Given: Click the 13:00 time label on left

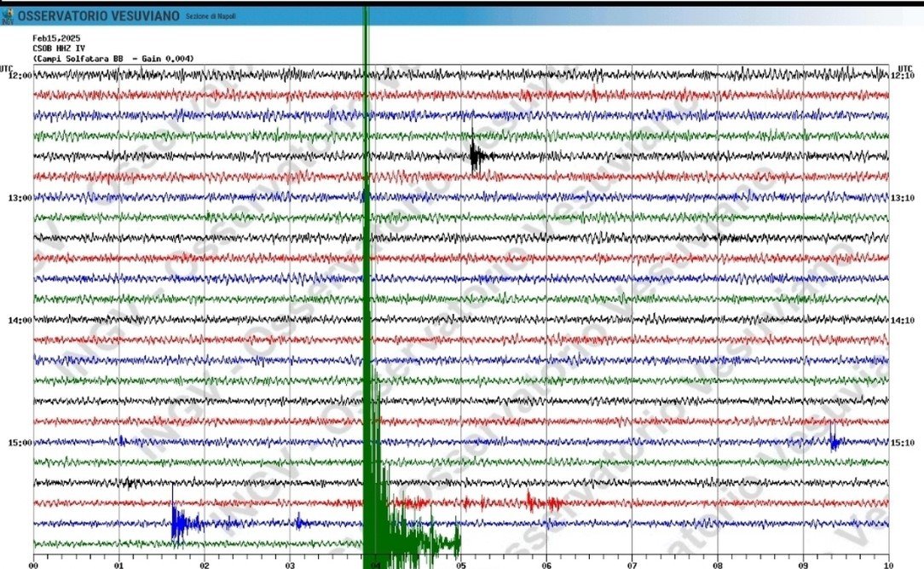Looking at the screenshot, I should [20, 198].
